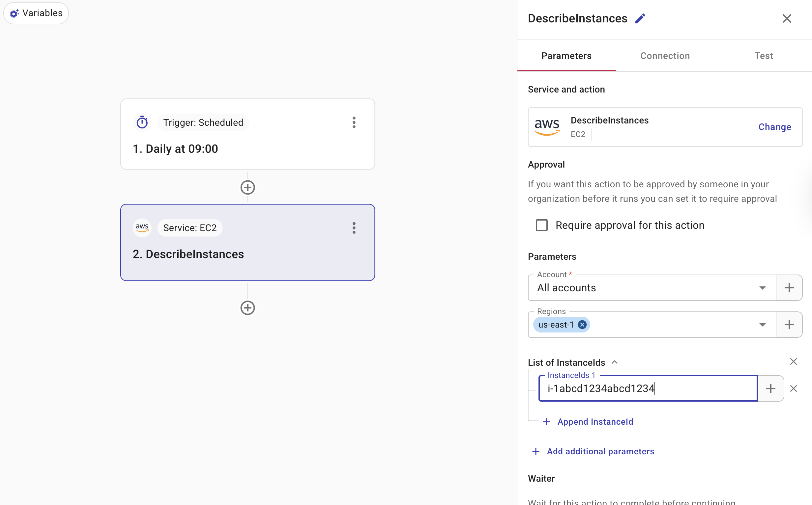812x505 pixels.
Task: Open the three-dot menu on Scheduled trigger
Action: [x=354, y=122]
